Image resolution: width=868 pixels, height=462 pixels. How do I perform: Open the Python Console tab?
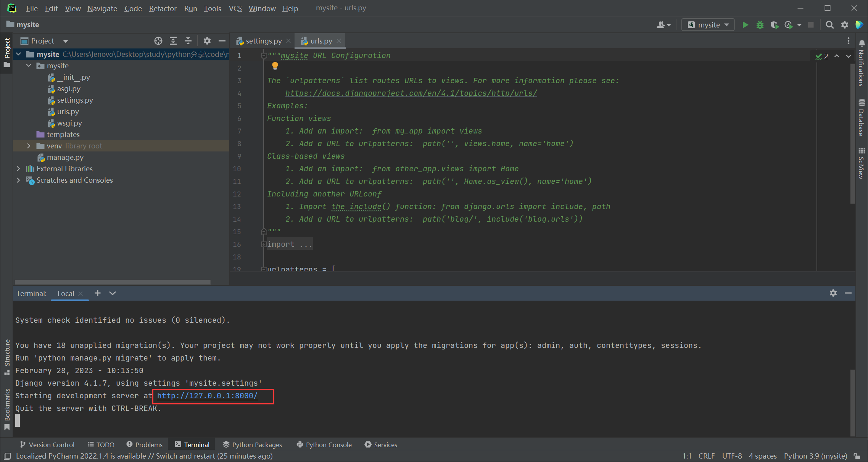pyautogui.click(x=324, y=444)
